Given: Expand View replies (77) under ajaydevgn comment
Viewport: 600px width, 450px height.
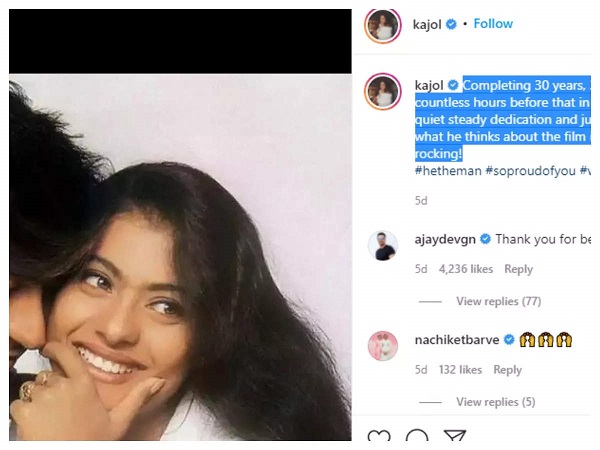Looking at the screenshot, I should coord(498,301).
